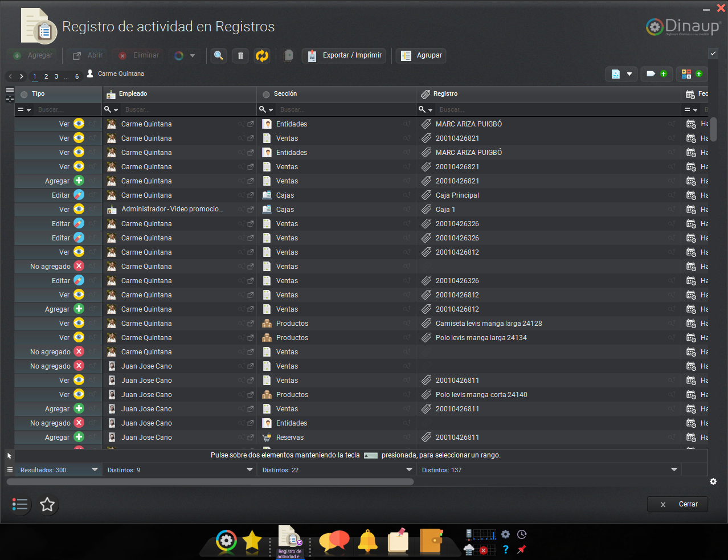Click the Agregar button in toolbar

point(33,55)
